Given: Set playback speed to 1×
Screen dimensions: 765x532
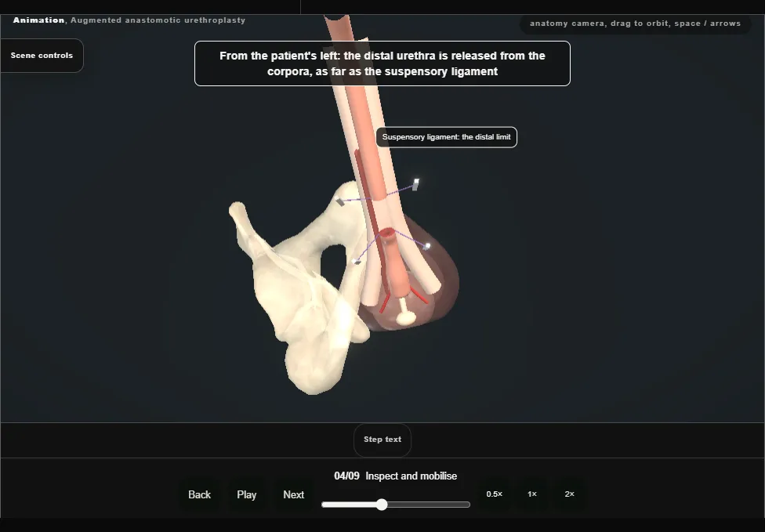Looking at the screenshot, I should pos(532,494).
